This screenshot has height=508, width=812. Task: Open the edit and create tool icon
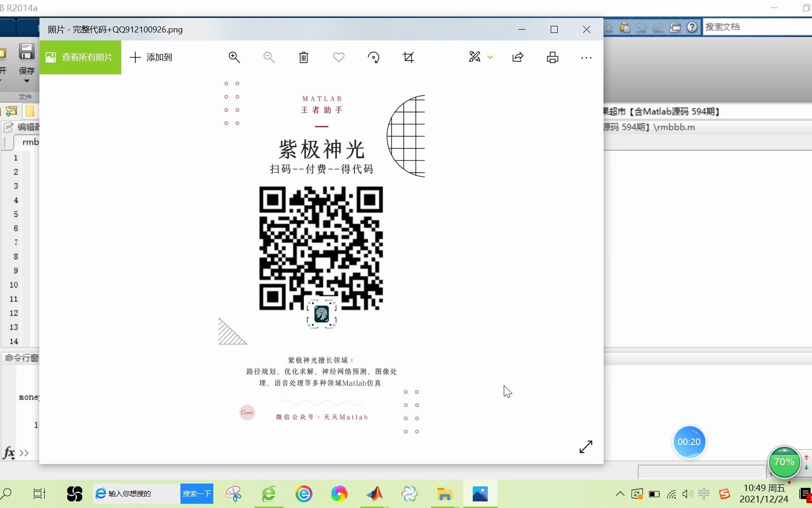475,57
